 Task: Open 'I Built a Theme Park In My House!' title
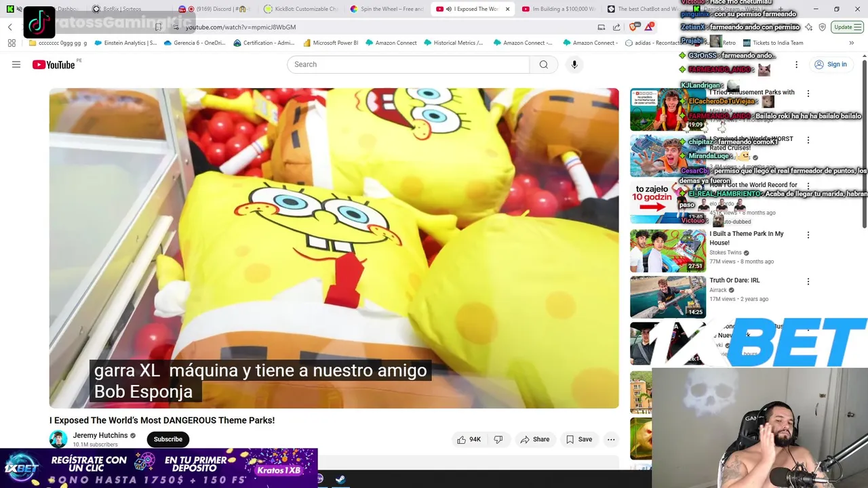747,238
